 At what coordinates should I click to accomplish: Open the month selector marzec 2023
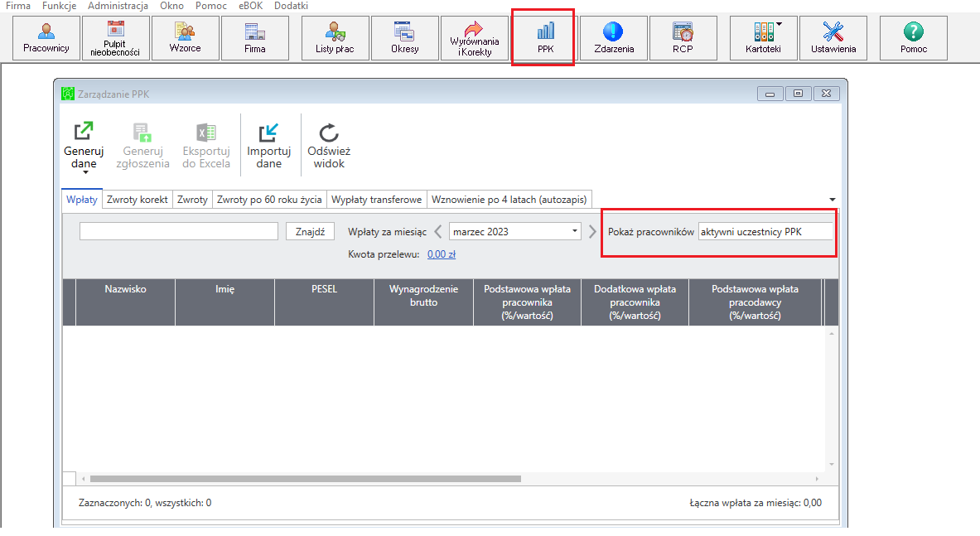(x=515, y=232)
